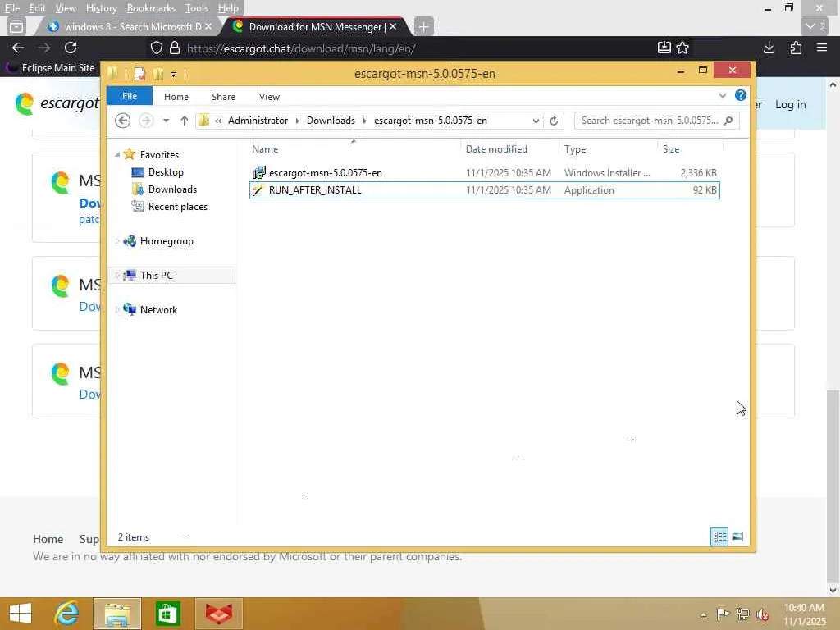
Task: Open the browser Tools menu
Action: pyautogui.click(x=197, y=8)
